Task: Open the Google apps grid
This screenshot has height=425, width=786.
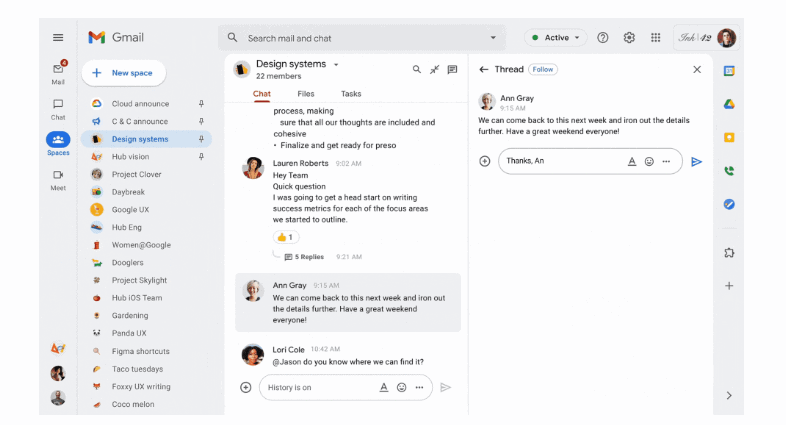Action: (x=656, y=38)
